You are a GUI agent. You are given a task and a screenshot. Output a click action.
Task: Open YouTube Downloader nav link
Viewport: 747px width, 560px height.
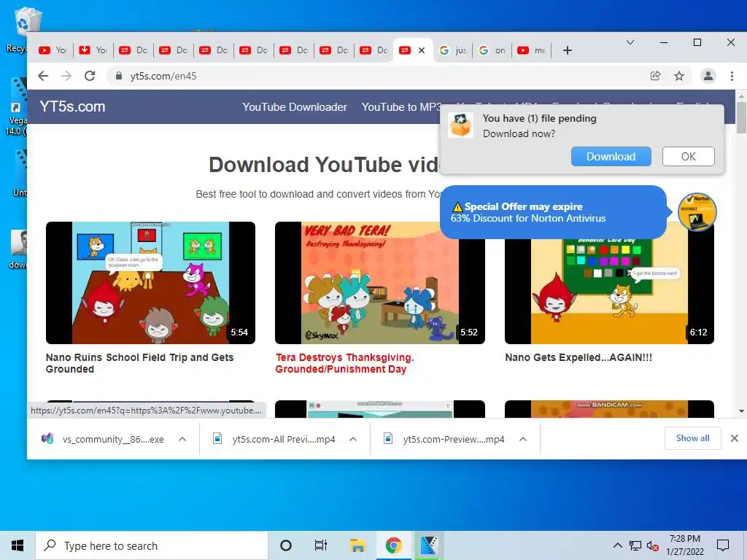pyautogui.click(x=295, y=107)
